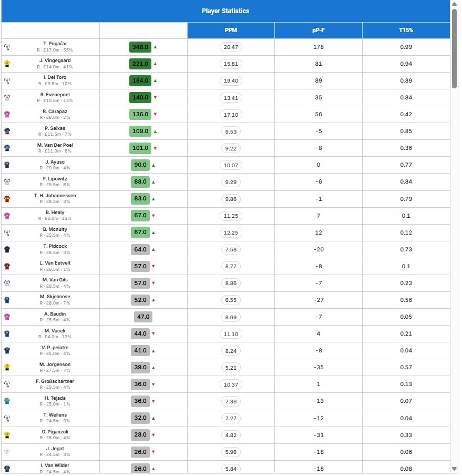This screenshot has width=462, height=476.
Task: Click the jersey icon beside T. Pogačar
Action: click(7, 47)
